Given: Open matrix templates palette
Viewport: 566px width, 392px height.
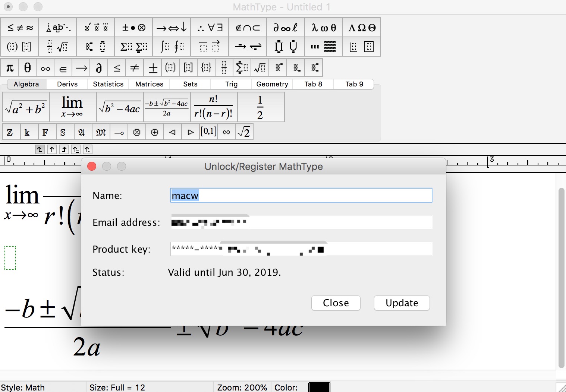Looking at the screenshot, I should pyautogui.click(x=324, y=47).
